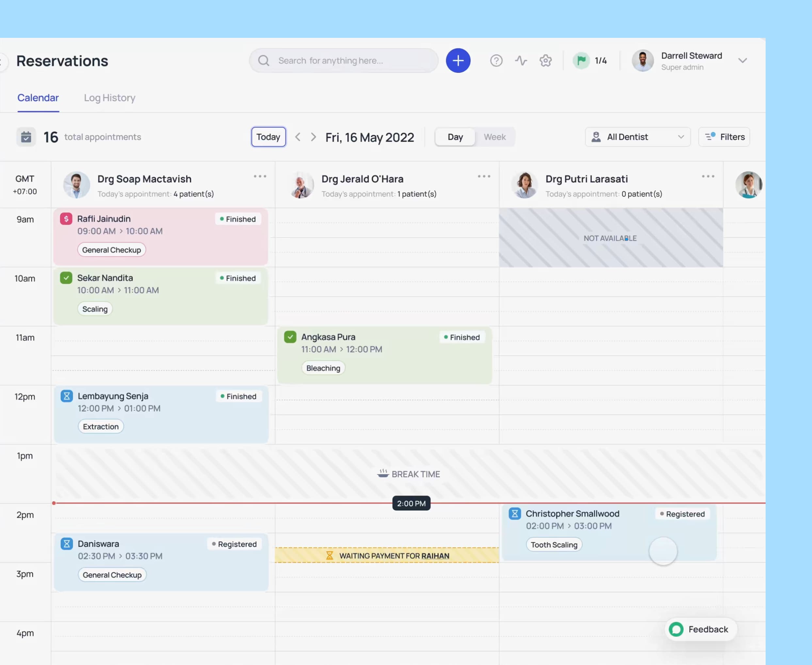Switch to the Week view
This screenshot has width=812, height=665.
point(495,137)
